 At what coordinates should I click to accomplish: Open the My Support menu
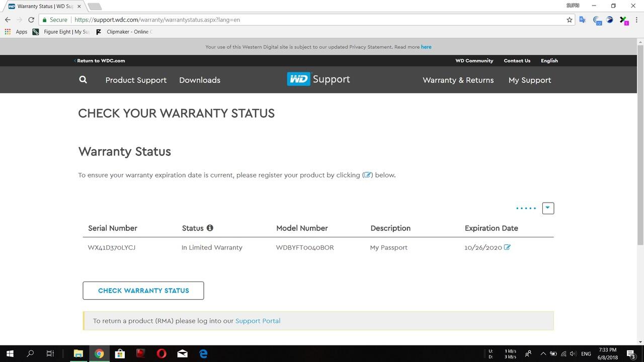pyautogui.click(x=530, y=80)
